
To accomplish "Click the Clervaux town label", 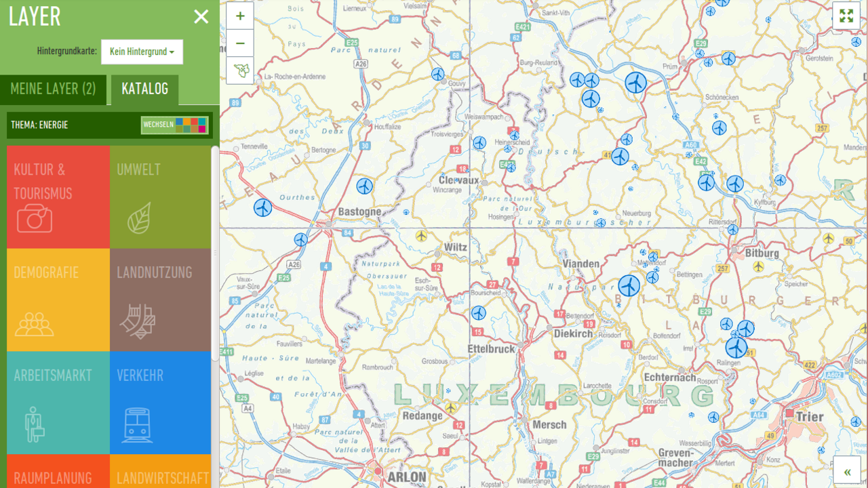I will pos(459,181).
